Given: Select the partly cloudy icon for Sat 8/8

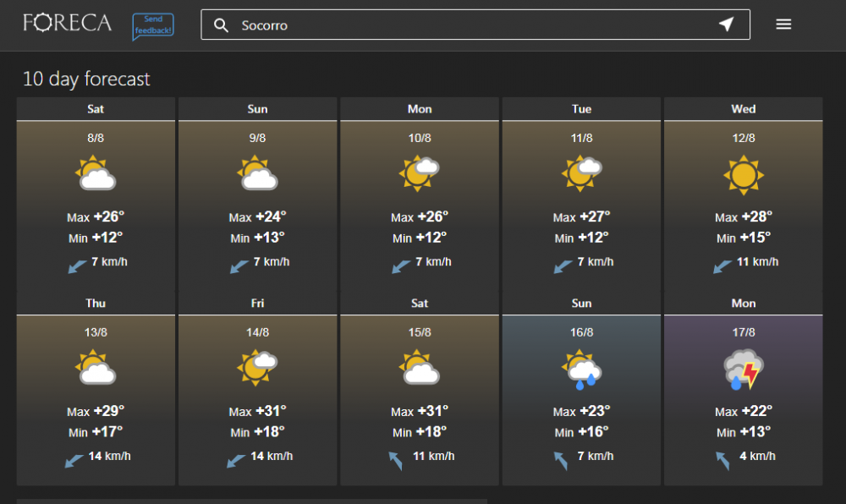Looking at the screenshot, I should click(96, 173).
